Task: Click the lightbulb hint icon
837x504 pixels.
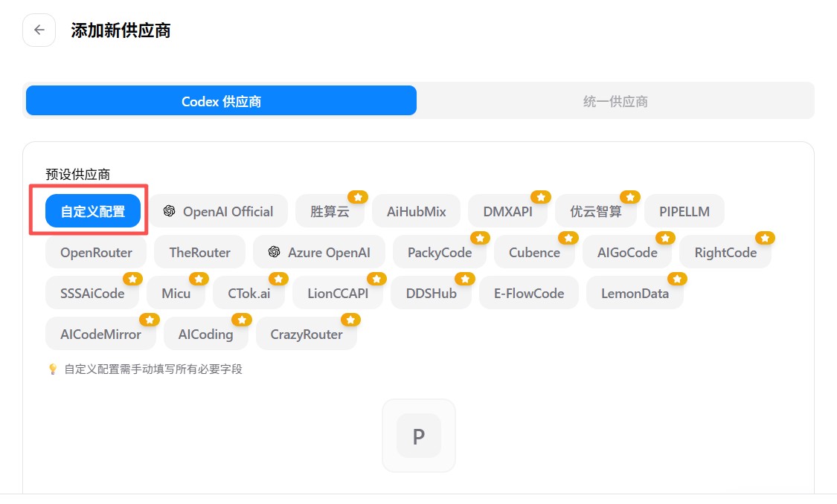Action: pyautogui.click(x=52, y=369)
